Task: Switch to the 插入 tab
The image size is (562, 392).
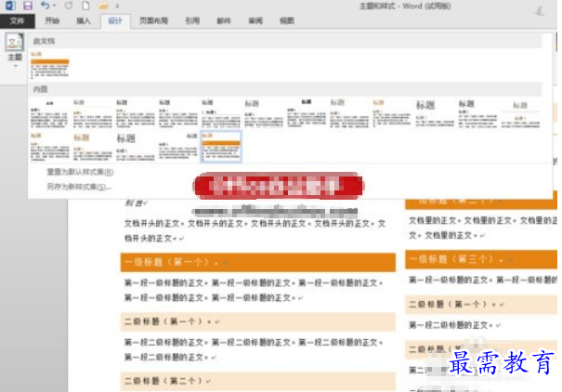Action: [84, 20]
